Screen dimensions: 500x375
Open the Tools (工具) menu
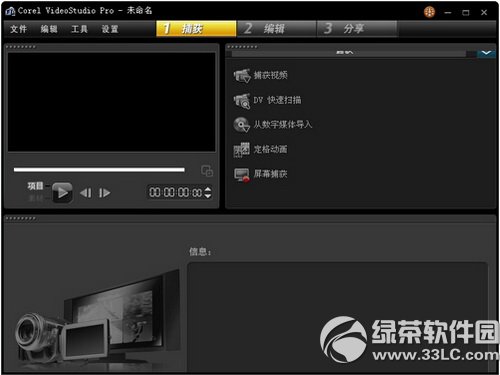79,29
